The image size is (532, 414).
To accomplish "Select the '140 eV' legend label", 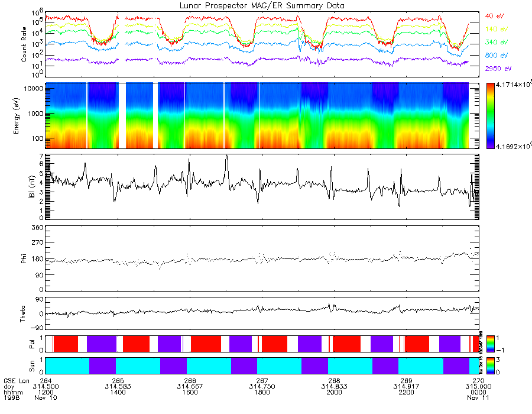I will tap(497, 29).
